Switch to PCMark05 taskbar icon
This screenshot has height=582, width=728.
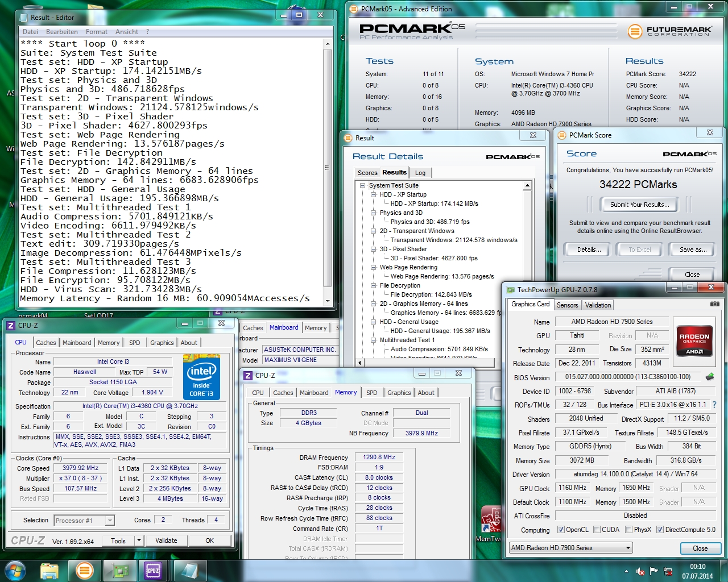(x=84, y=571)
